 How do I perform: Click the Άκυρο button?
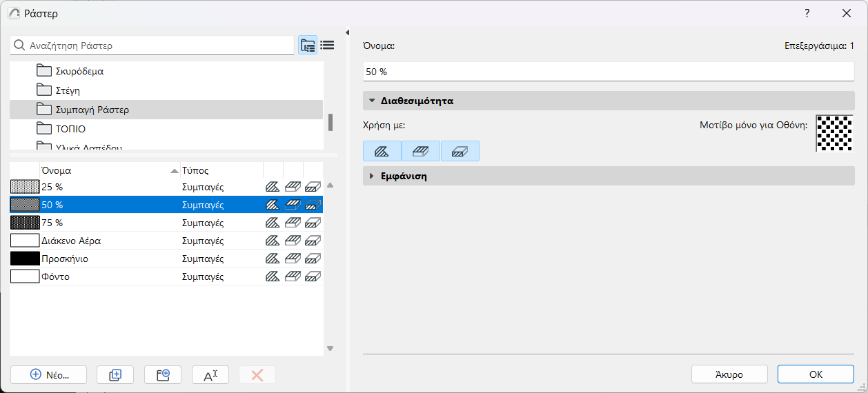coord(729,374)
